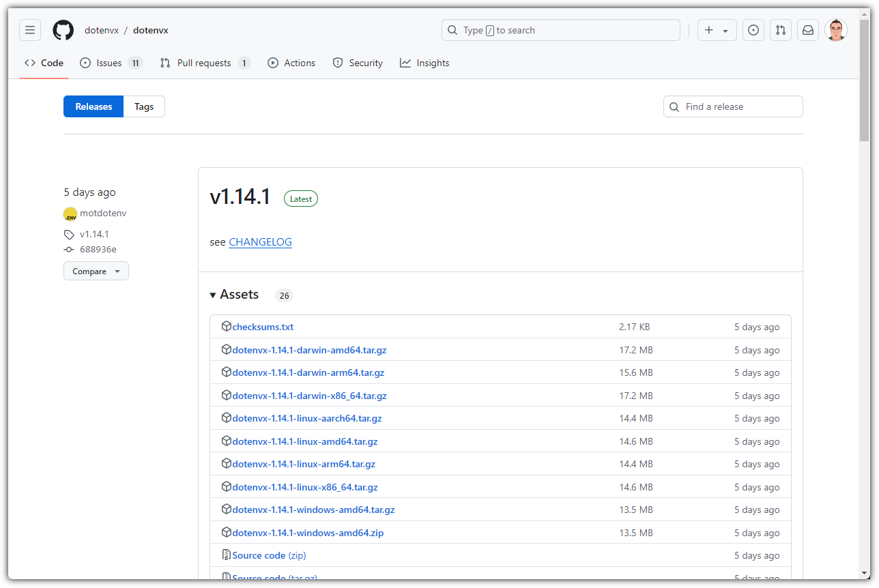Open the Issues tab

110,63
